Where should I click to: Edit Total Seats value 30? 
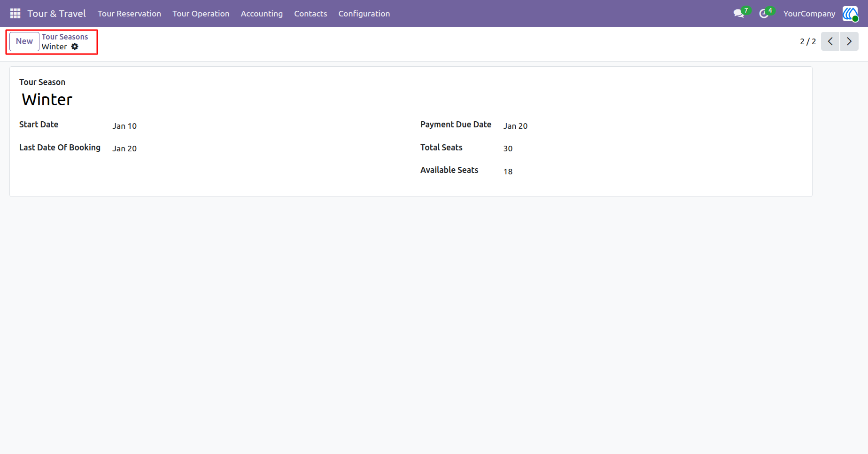tap(508, 149)
